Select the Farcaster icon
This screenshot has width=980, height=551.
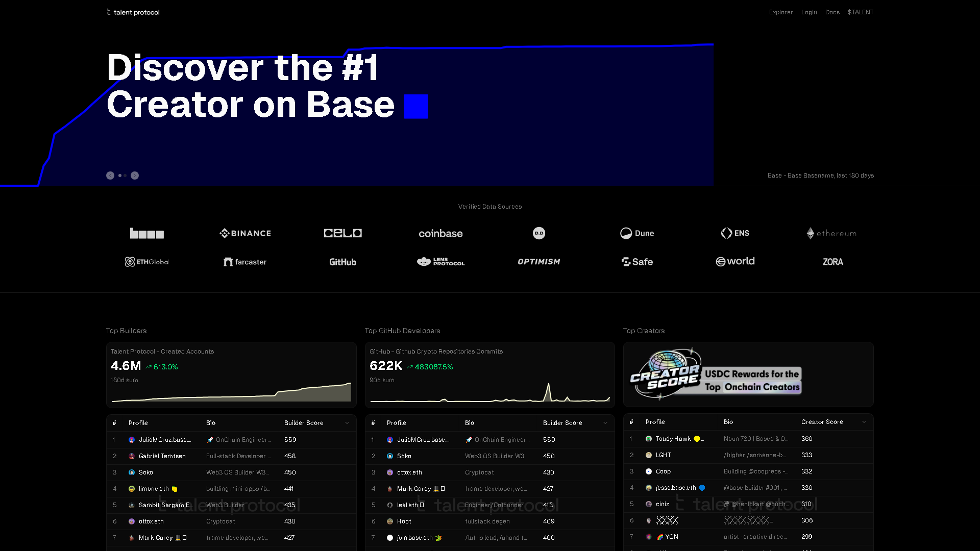(x=244, y=262)
